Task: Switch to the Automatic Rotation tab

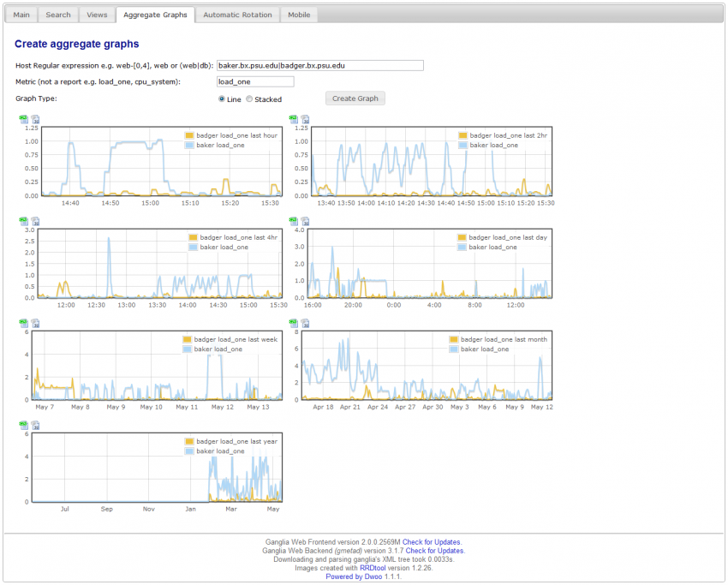Action: click(238, 15)
